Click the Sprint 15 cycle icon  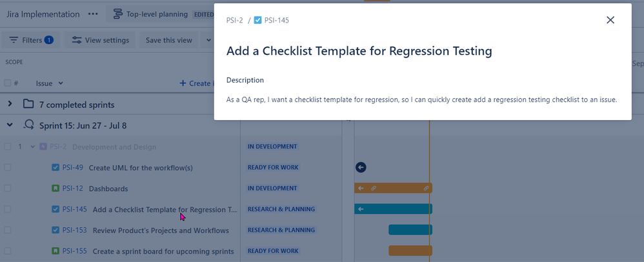tap(29, 125)
